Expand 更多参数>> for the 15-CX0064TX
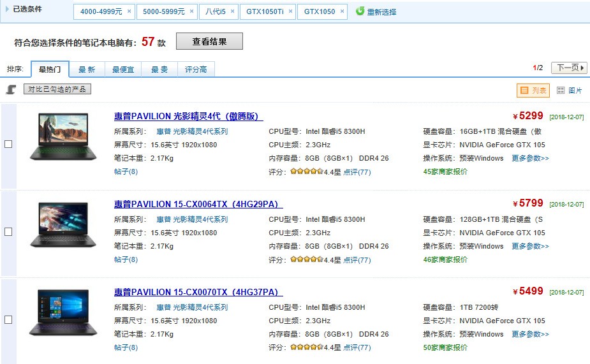This screenshot has width=590, height=364. (x=530, y=246)
